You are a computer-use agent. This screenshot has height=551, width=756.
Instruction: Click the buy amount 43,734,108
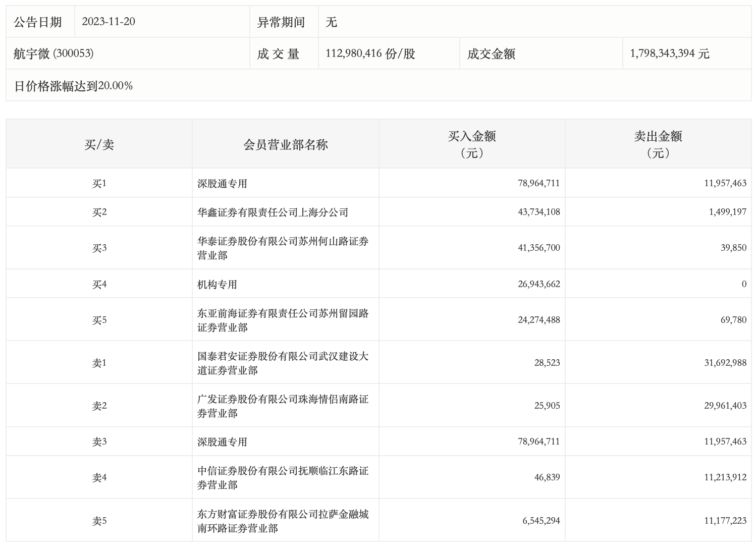point(538,212)
